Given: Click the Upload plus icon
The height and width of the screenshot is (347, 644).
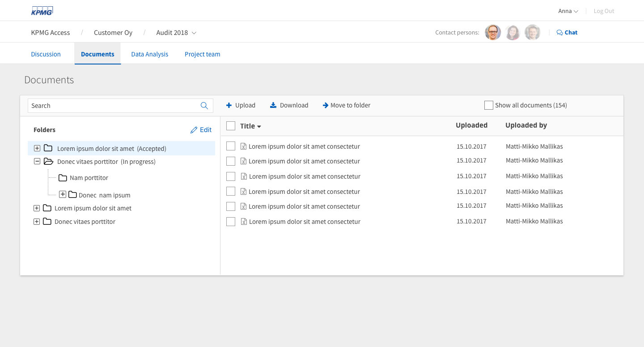Looking at the screenshot, I should point(229,105).
